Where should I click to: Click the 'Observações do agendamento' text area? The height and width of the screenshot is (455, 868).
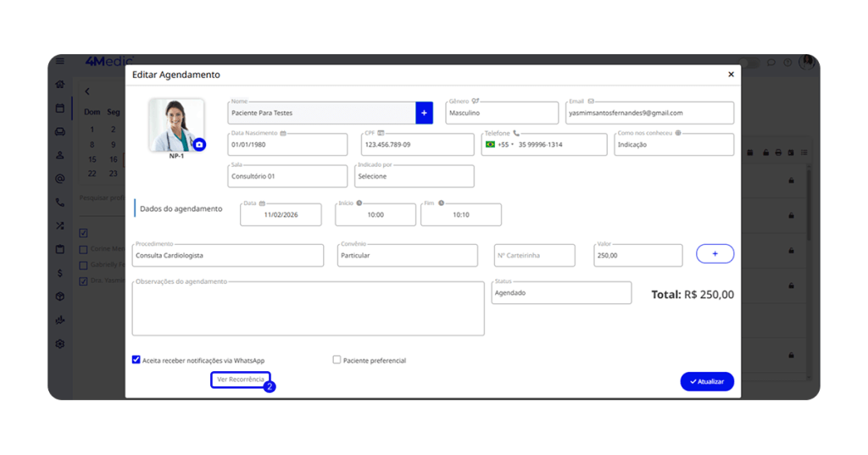pos(308,308)
